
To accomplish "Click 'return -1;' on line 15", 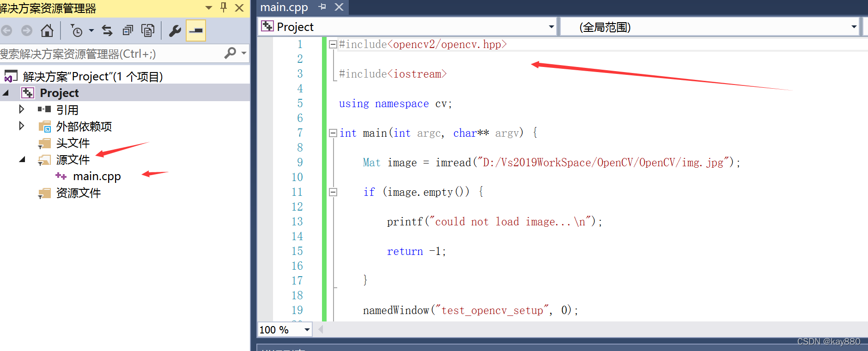I will pos(417,251).
